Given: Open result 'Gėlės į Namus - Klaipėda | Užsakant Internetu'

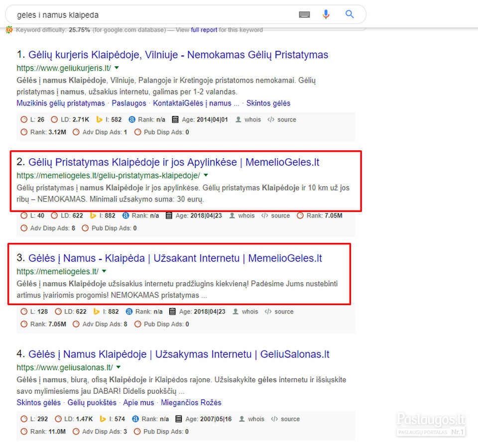Looking at the screenshot, I should coord(175,258).
